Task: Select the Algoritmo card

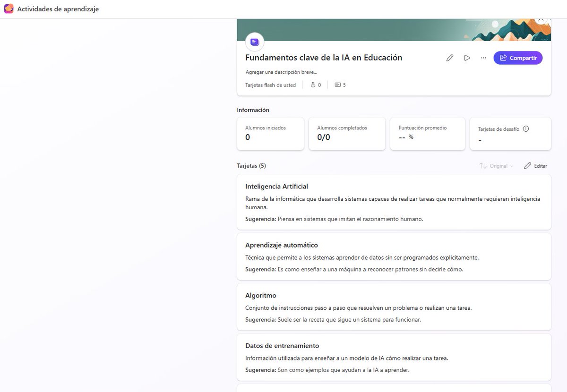Action: [394, 307]
